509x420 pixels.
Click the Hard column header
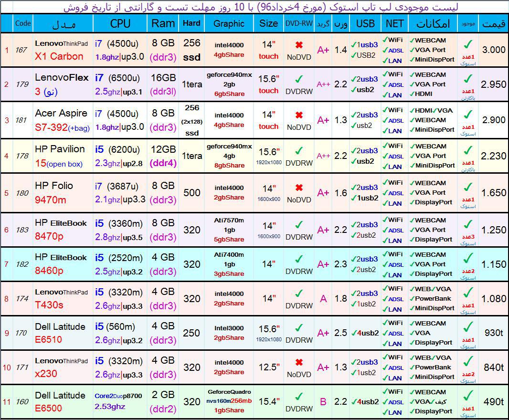(191, 23)
